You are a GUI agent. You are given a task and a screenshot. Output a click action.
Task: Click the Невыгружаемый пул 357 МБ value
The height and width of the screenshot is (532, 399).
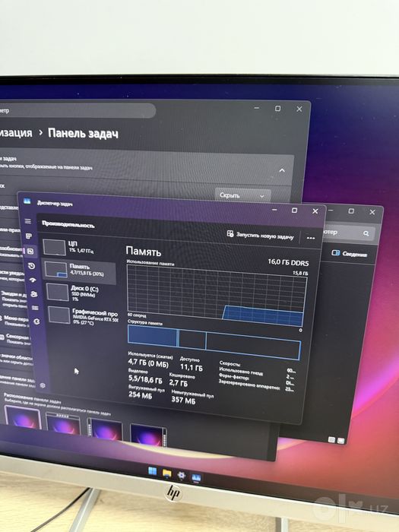(x=183, y=400)
